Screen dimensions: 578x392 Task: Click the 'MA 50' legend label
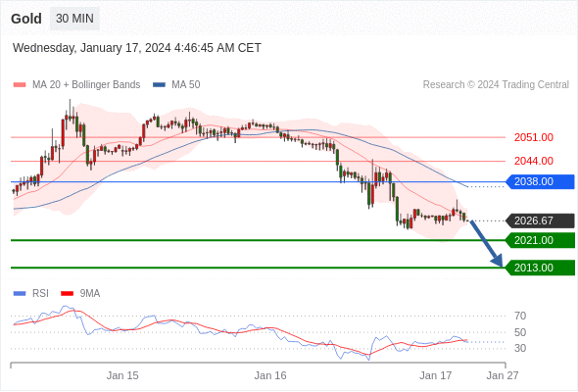pyautogui.click(x=186, y=85)
